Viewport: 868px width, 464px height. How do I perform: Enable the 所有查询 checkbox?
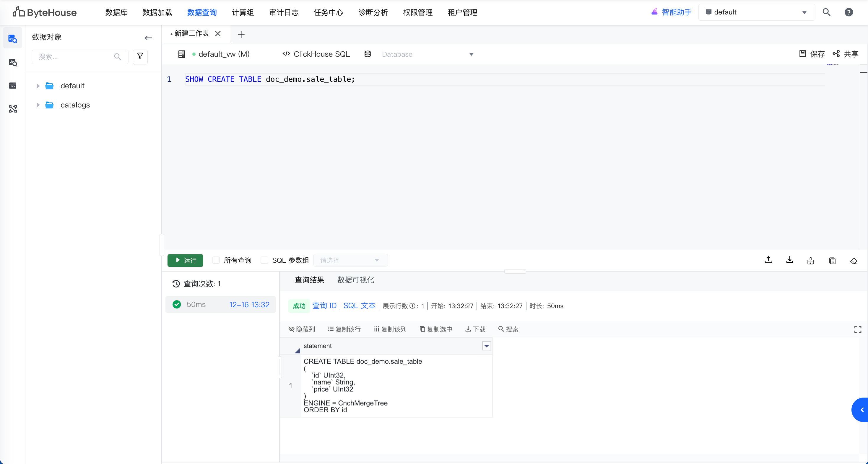coord(216,260)
